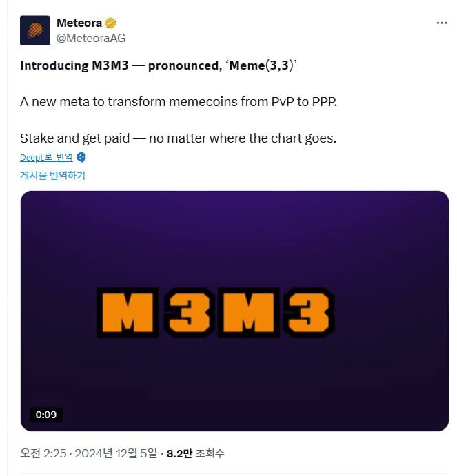This screenshot has height=476, width=457.
Task: Click the purple area at the top of the video
Action: point(234,212)
